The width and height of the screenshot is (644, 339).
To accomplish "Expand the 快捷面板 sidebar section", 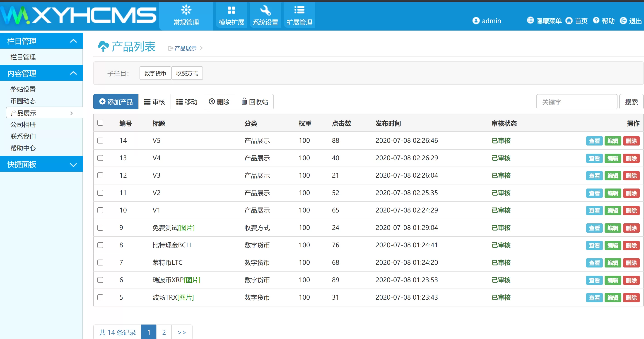I will click(x=73, y=164).
